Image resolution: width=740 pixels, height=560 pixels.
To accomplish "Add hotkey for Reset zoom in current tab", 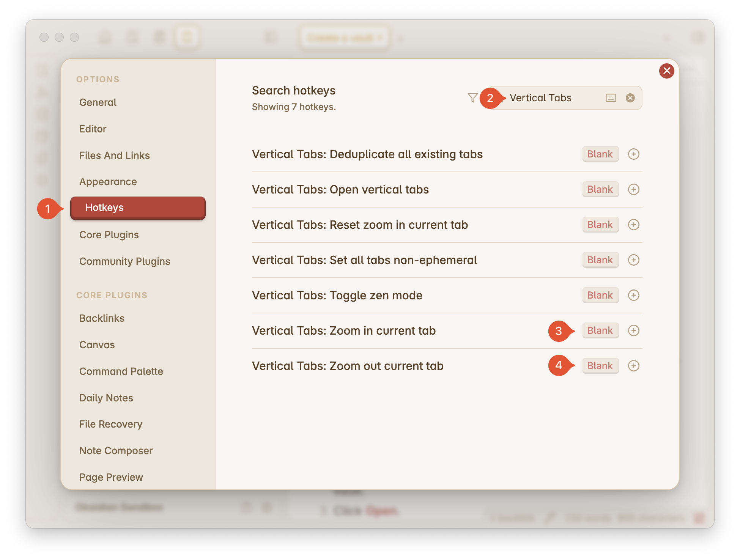I will [x=633, y=225].
